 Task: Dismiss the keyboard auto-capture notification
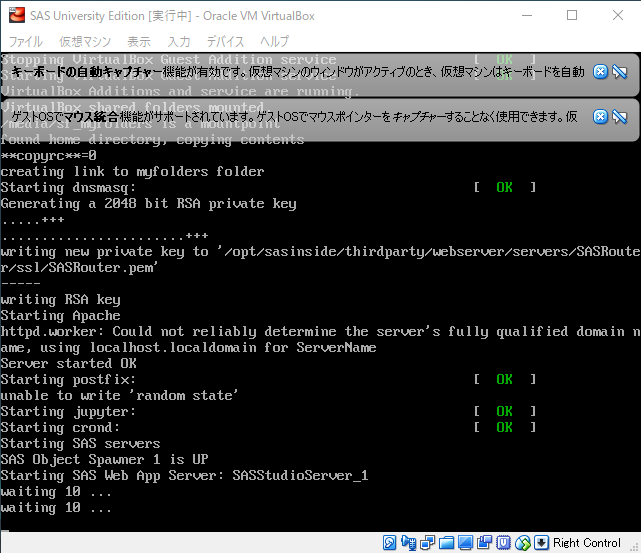600,72
